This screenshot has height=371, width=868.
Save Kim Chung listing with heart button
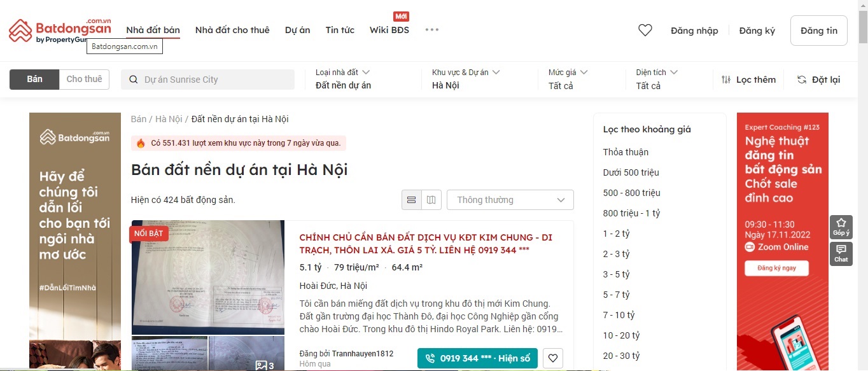click(553, 358)
